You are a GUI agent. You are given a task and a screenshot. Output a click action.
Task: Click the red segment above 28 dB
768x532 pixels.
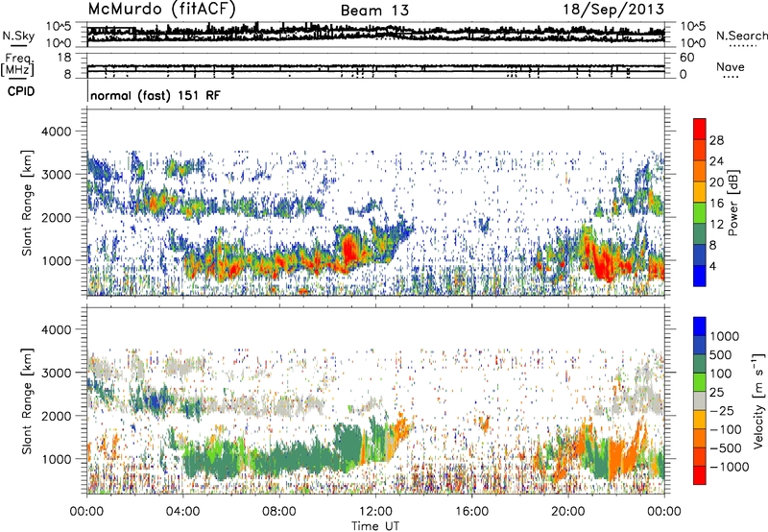[x=700, y=130]
